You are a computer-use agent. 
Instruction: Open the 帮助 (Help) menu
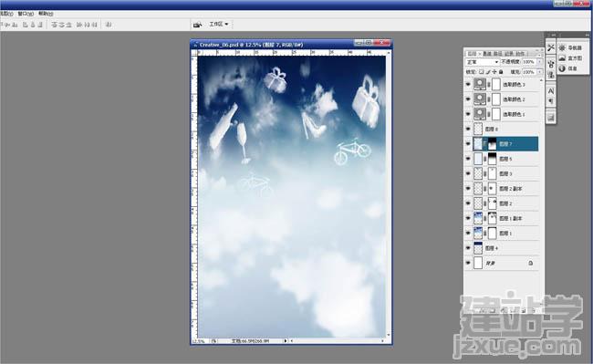click(x=46, y=14)
